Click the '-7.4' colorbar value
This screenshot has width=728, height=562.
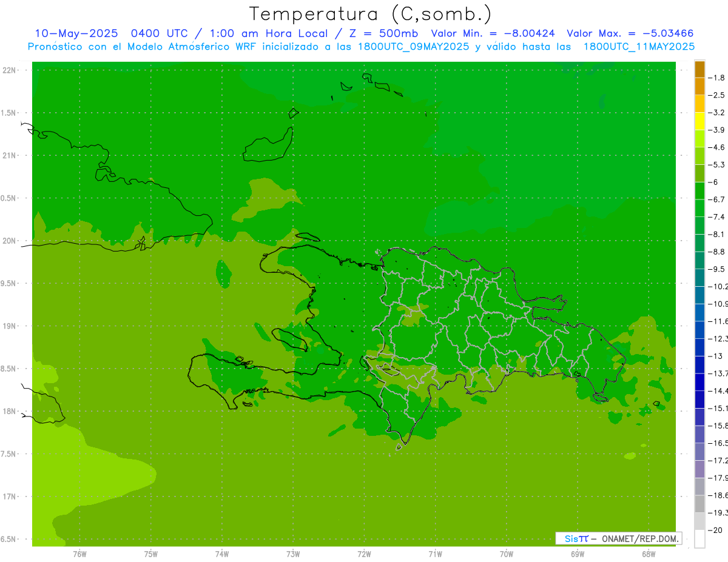[717, 216]
